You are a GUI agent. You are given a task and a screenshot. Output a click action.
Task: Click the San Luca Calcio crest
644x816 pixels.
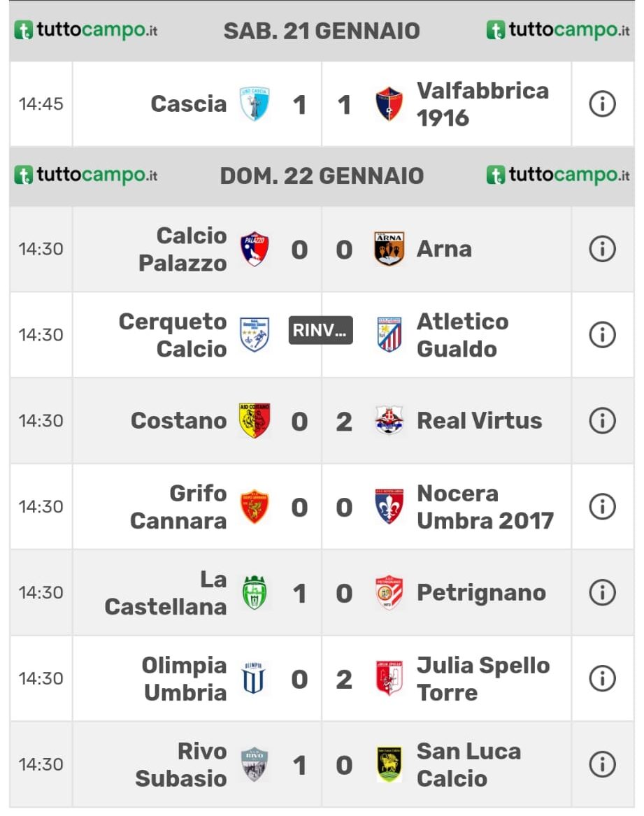click(389, 764)
